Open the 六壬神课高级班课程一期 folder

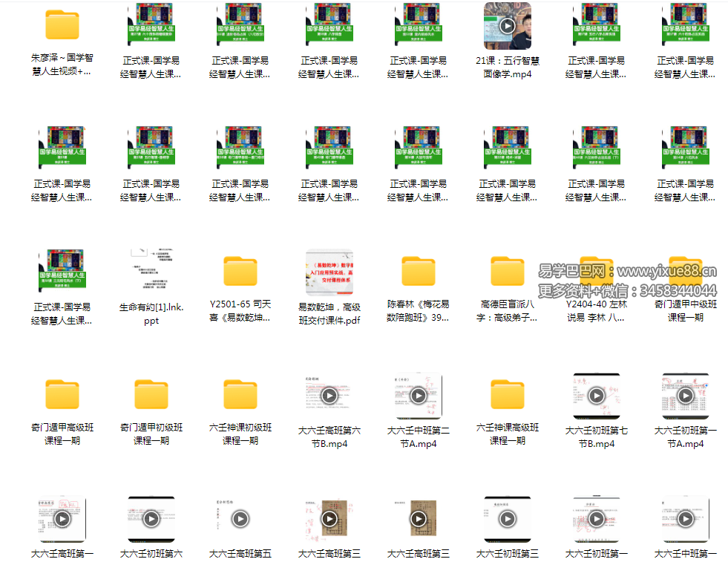tap(508, 395)
